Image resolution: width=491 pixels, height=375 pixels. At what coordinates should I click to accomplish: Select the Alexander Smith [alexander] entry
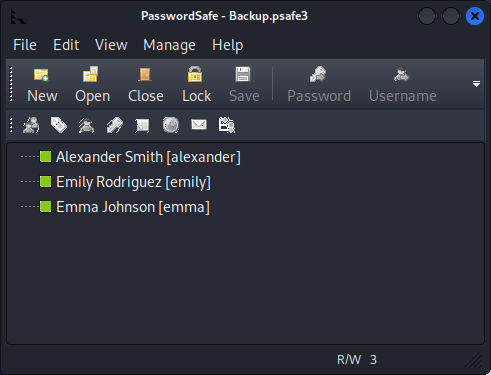(x=148, y=157)
